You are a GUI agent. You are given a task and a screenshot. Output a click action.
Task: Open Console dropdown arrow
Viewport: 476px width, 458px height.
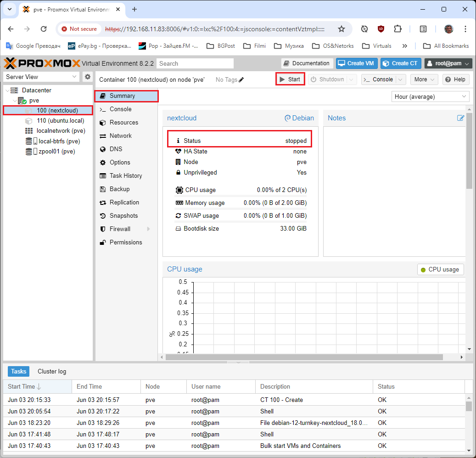[x=400, y=79]
